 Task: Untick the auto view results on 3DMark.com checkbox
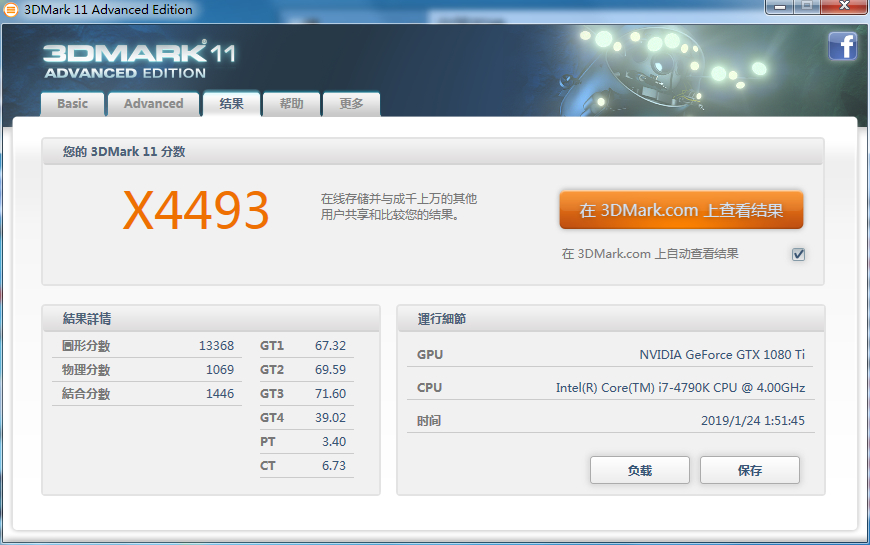(798, 254)
